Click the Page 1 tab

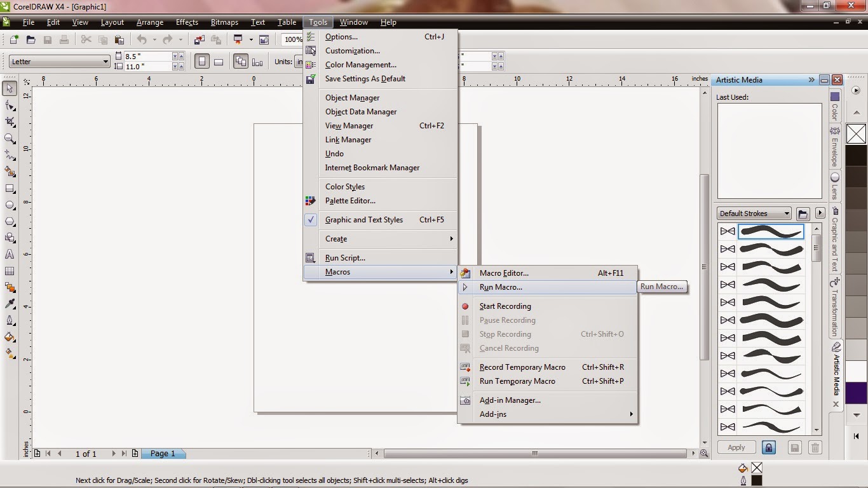(162, 454)
